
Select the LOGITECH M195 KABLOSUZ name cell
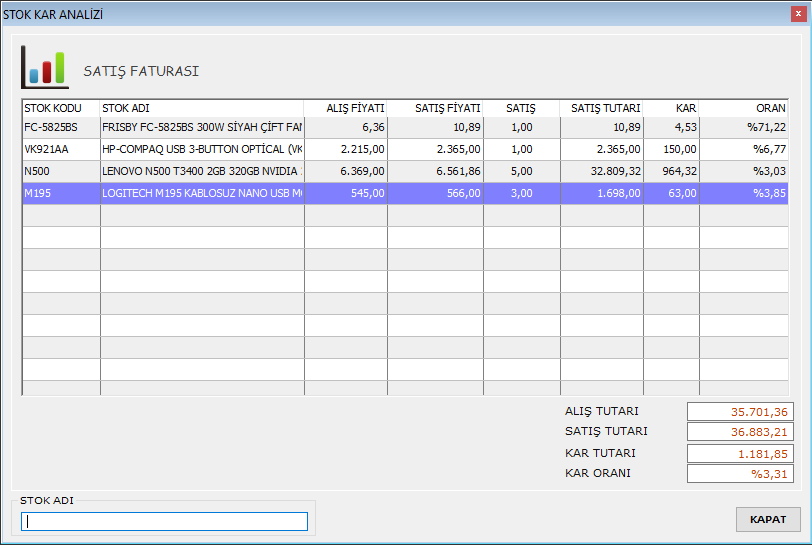[202, 193]
